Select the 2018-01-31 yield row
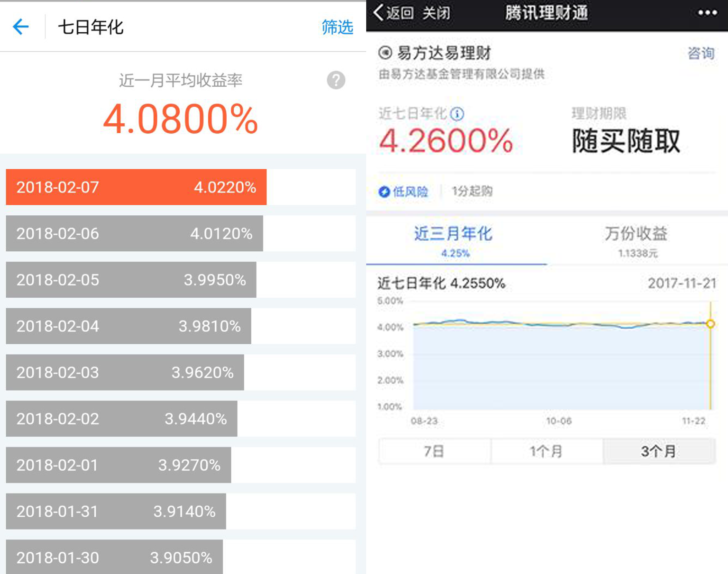 [181, 512]
